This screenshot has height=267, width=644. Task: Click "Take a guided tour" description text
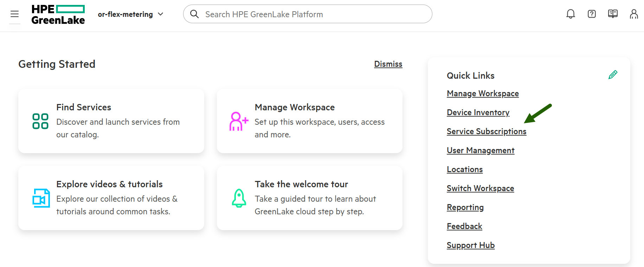[x=315, y=205]
